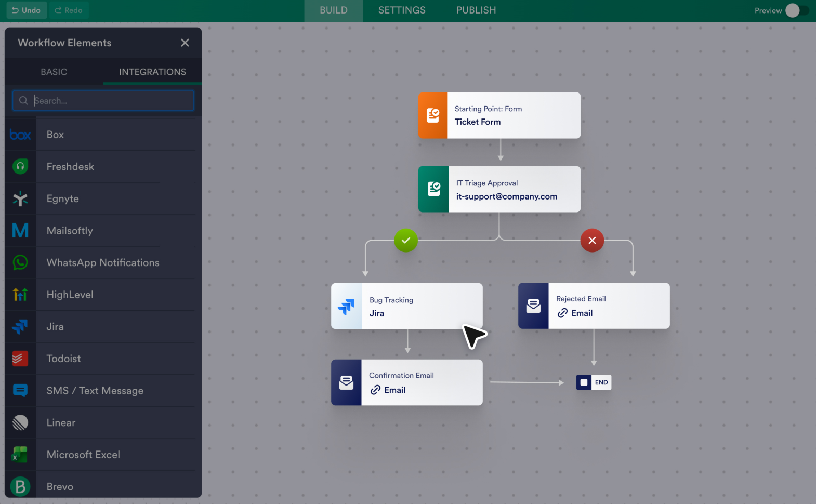
Task: Click the Undo button
Action: (27, 10)
